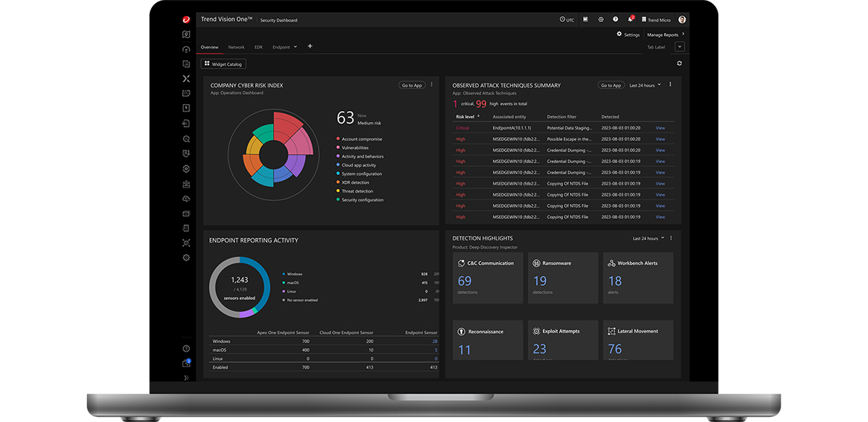This screenshot has height=422, width=868.
Task: Select the XDR detection legend entry
Action: point(353,182)
